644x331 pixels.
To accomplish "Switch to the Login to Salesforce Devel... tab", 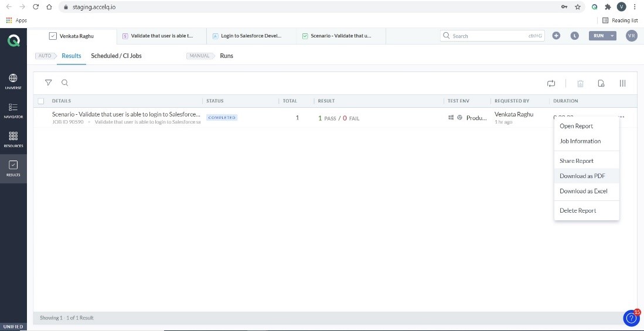I will point(251,36).
